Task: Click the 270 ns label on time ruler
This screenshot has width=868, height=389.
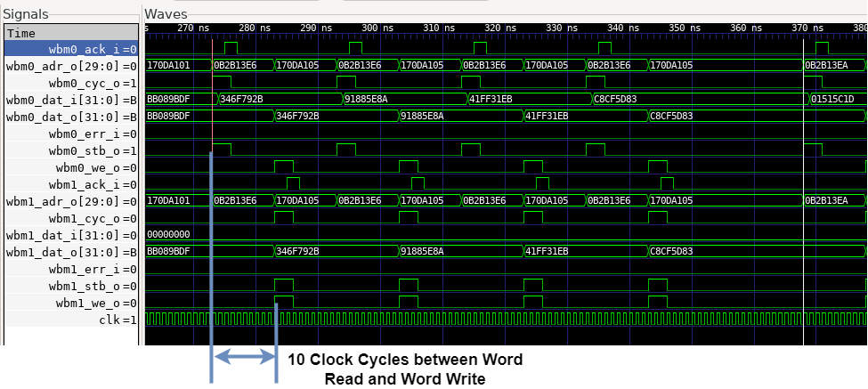Action: 193,28
